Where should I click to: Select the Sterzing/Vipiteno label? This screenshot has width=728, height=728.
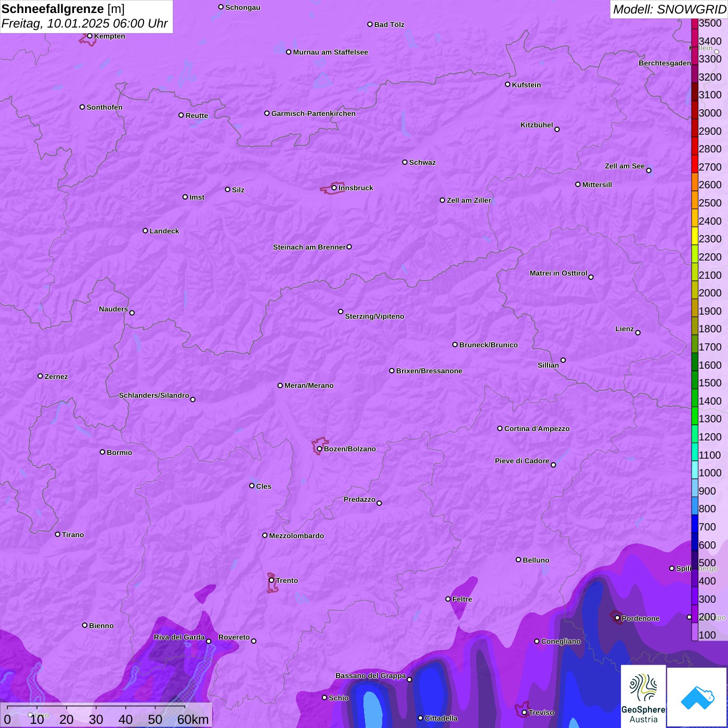pyautogui.click(x=375, y=316)
